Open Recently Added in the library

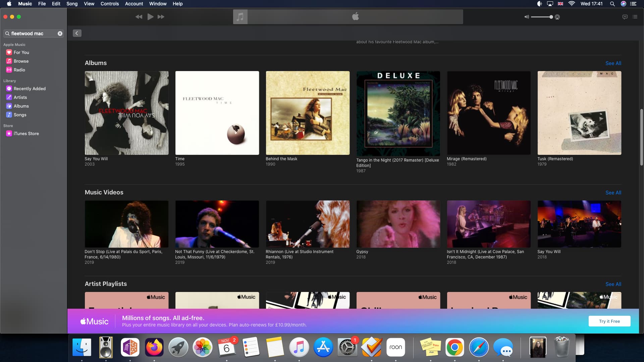(x=29, y=88)
